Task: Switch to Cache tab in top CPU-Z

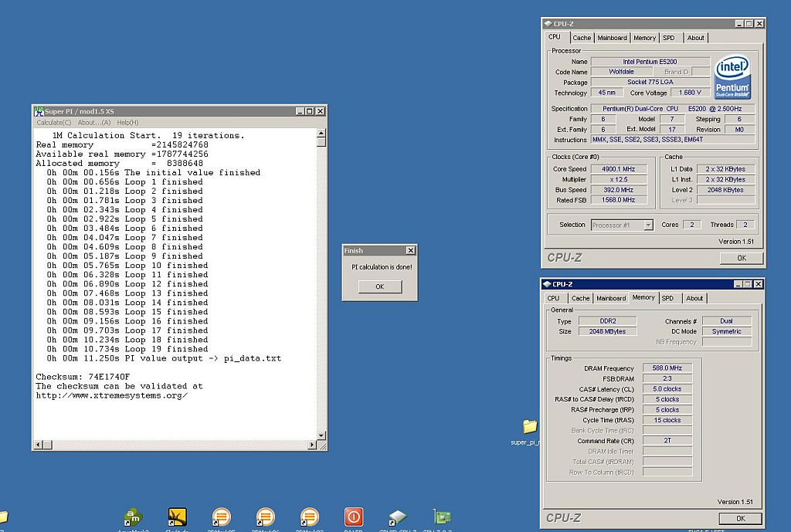Action: pyautogui.click(x=582, y=38)
